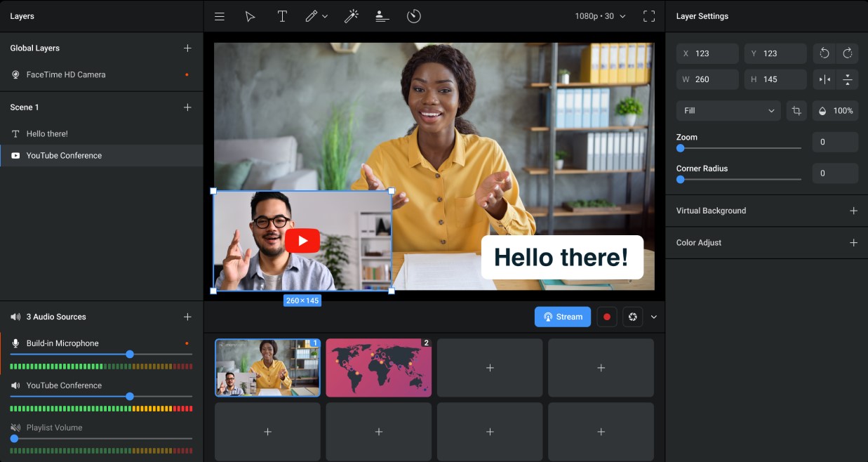Image resolution: width=868 pixels, height=462 pixels.
Task: Add a layer to Scene 1 with the plus icon
Action: 187,107
